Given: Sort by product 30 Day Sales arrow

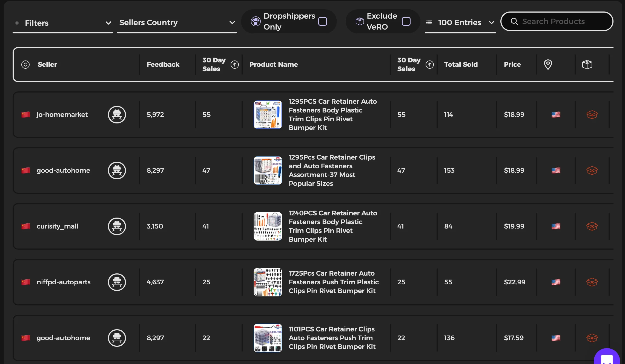Looking at the screenshot, I should click(x=430, y=65).
